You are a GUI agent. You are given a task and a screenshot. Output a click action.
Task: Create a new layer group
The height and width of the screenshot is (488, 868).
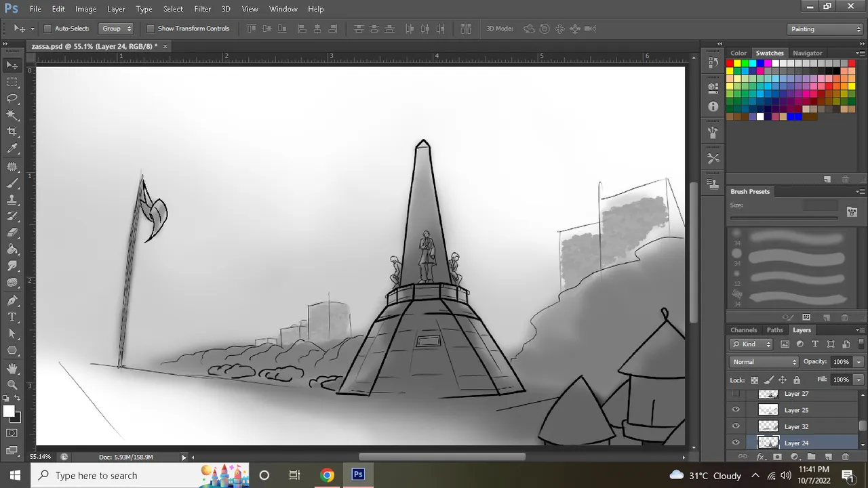pos(811,457)
